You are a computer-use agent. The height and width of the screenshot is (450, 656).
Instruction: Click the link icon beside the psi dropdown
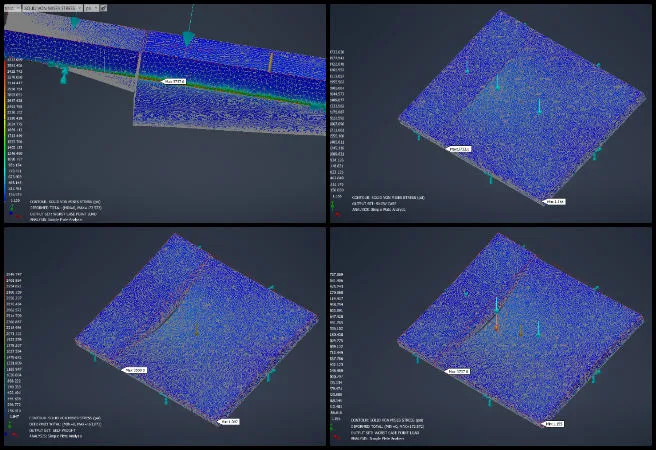click(104, 8)
